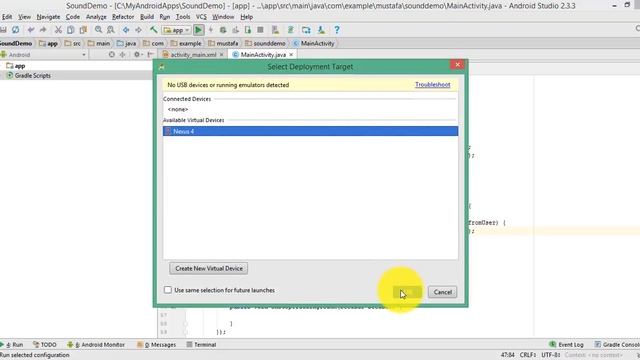Image resolution: width=640 pixels, height=360 pixels.
Task: Redo the action via toolbar icon
Action: [x=43, y=30]
